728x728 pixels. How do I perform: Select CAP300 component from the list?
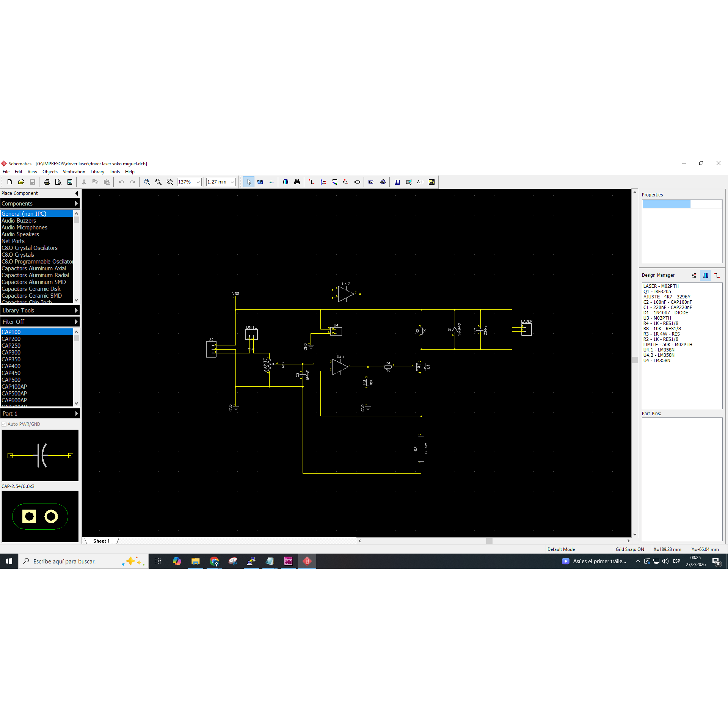[11, 353]
